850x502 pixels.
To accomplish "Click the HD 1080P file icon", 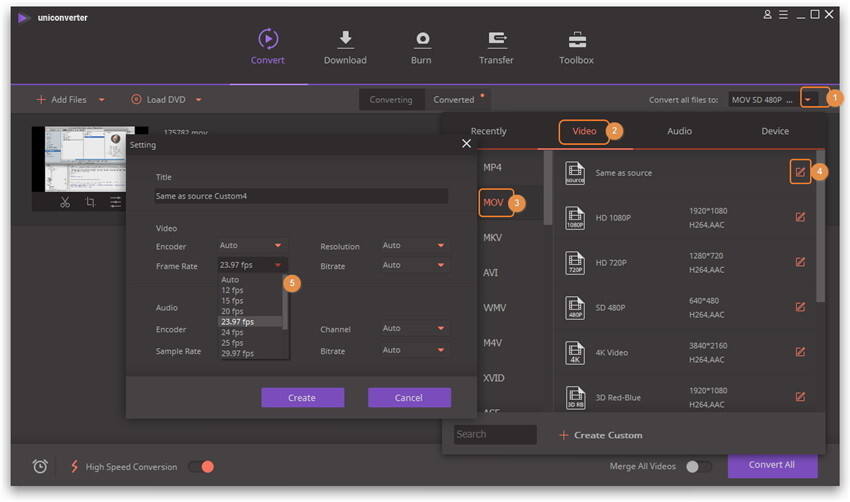I will [x=575, y=218].
